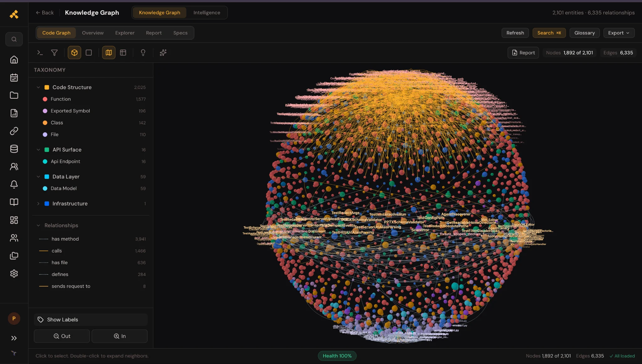This screenshot has height=364, width=642.
Task: Expand the Infrastructure group
Action: 38,204
